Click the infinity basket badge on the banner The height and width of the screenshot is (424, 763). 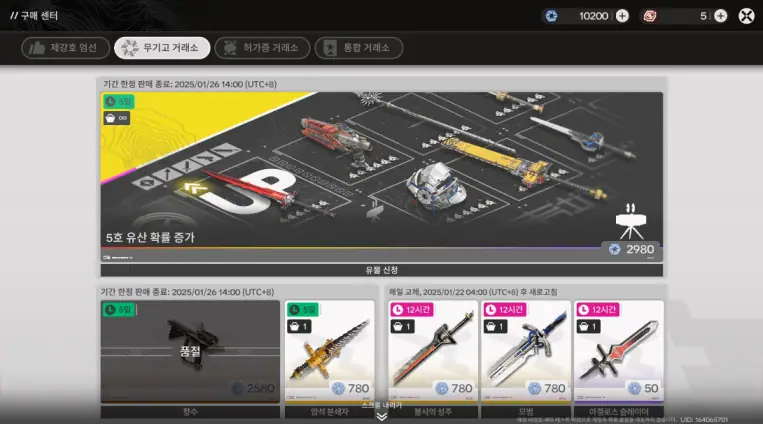(116, 118)
